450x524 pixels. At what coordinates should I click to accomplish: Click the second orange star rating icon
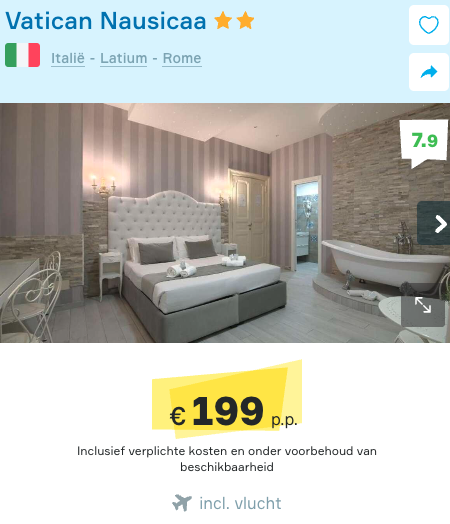246,20
